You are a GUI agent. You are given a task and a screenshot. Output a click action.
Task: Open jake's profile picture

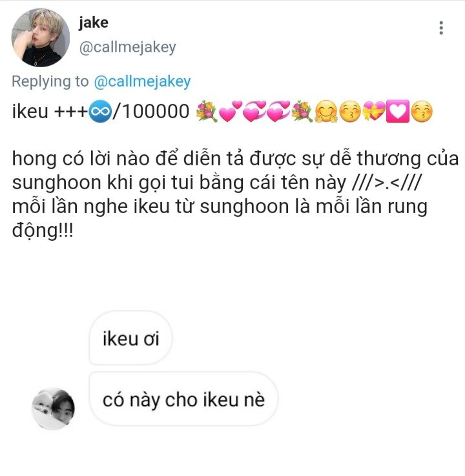[x=41, y=37]
